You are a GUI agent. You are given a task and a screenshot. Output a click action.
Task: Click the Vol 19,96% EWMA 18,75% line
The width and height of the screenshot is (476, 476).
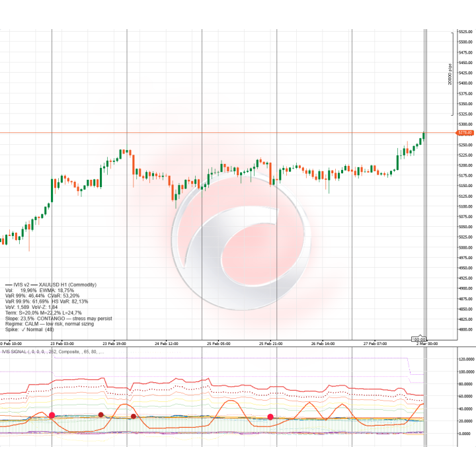40,290
